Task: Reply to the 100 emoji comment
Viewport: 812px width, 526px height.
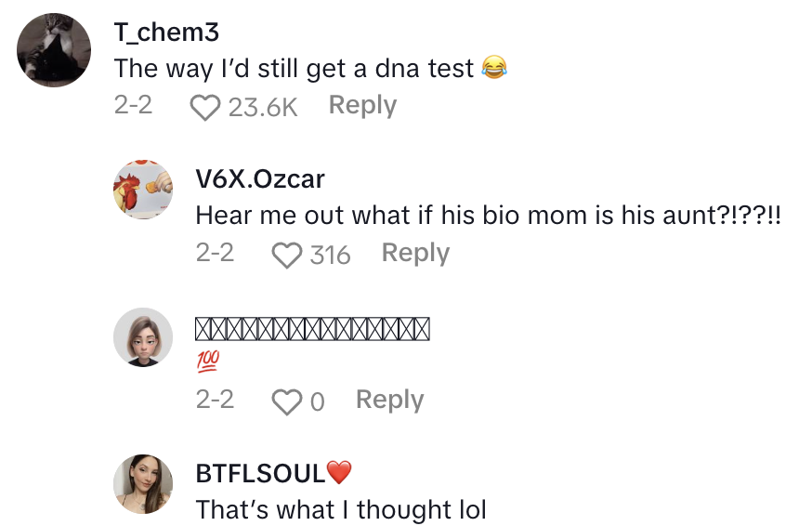Action: (389, 400)
